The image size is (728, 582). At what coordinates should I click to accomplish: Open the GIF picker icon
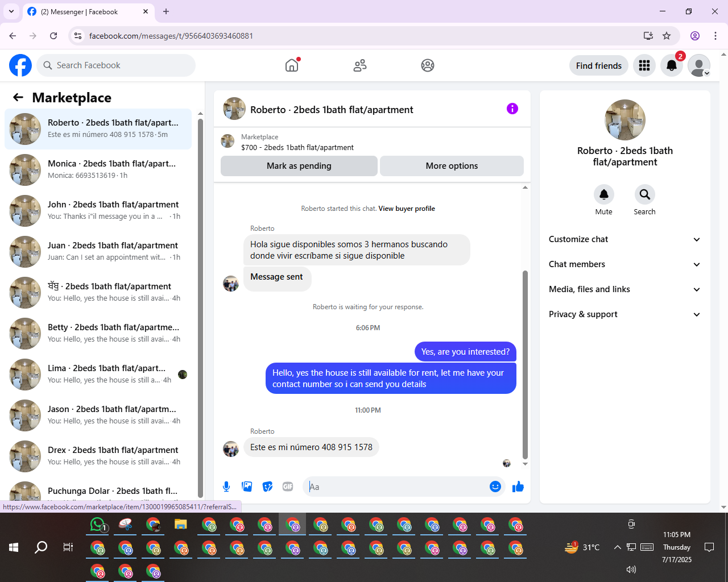pos(288,487)
